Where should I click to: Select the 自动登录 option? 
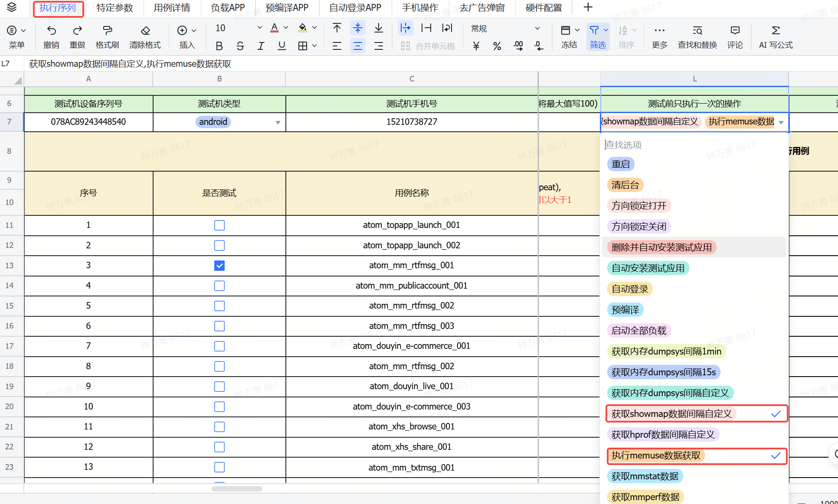[x=630, y=289]
